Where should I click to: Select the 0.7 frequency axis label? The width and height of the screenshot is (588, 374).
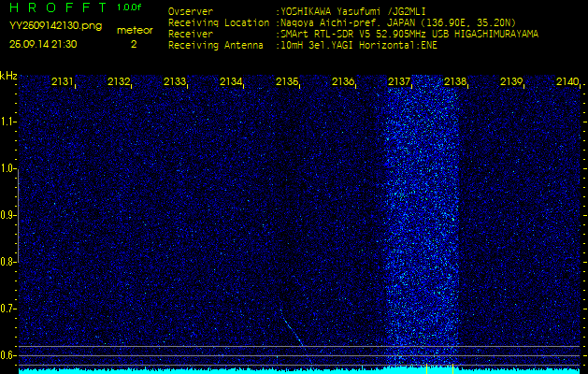[x=8, y=309]
